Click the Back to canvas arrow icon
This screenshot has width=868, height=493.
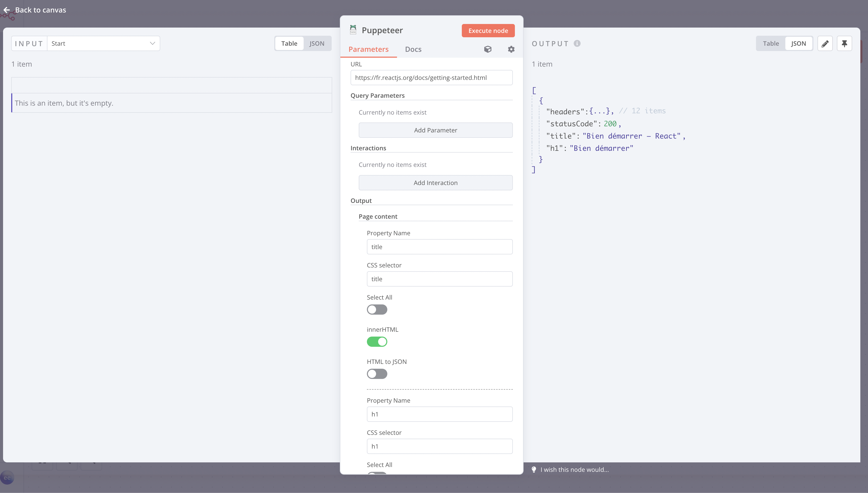coord(7,10)
